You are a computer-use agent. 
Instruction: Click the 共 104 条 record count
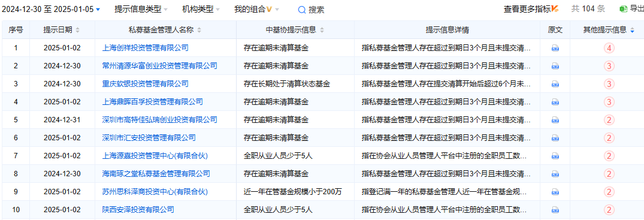(x=588, y=9)
